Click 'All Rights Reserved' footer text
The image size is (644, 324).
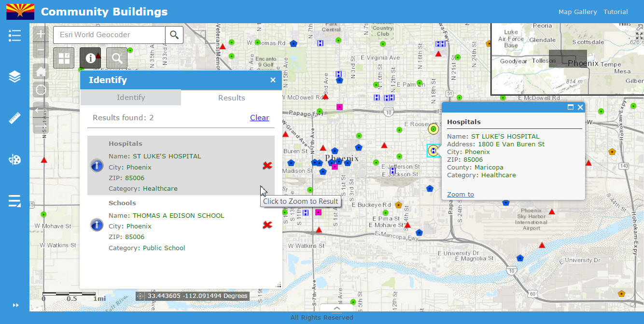click(322, 318)
